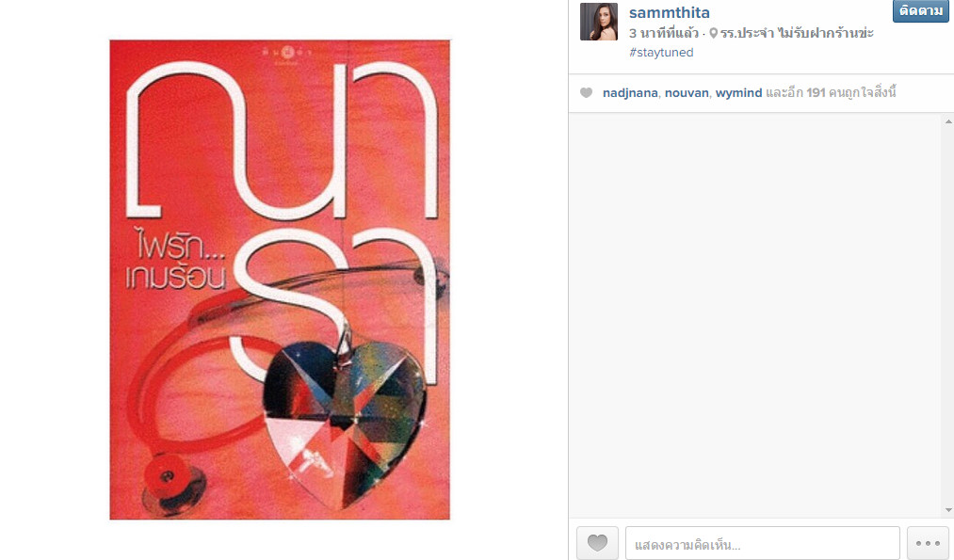Screen dimensions: 954x560
Task: Click the location pin icon
Action: pos(713,33)
